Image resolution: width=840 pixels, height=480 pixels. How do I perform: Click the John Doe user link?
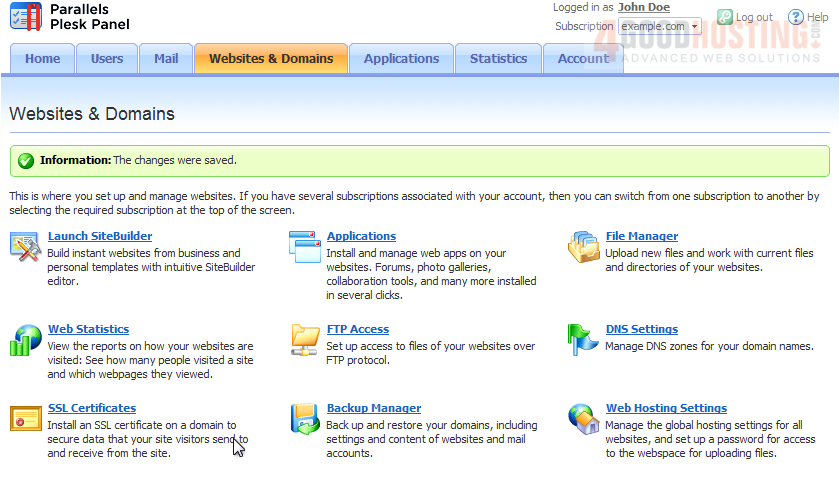[x=644, y=7]
